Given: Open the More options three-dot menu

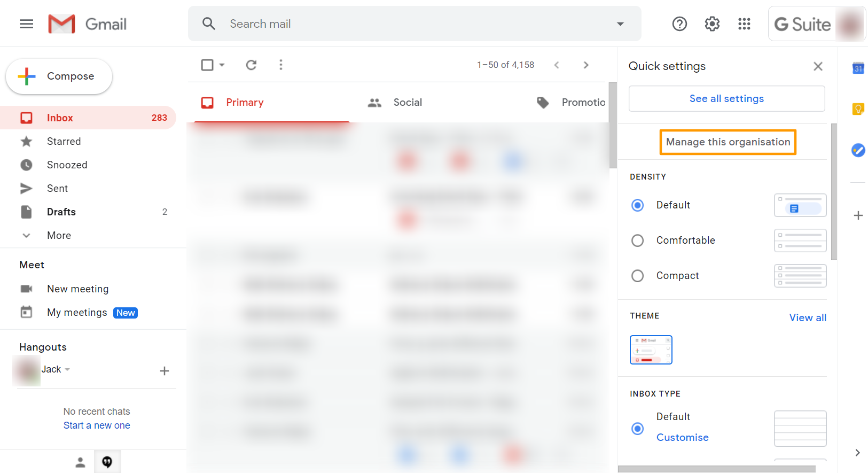Looking at the screenshot, I should point(281,65).
